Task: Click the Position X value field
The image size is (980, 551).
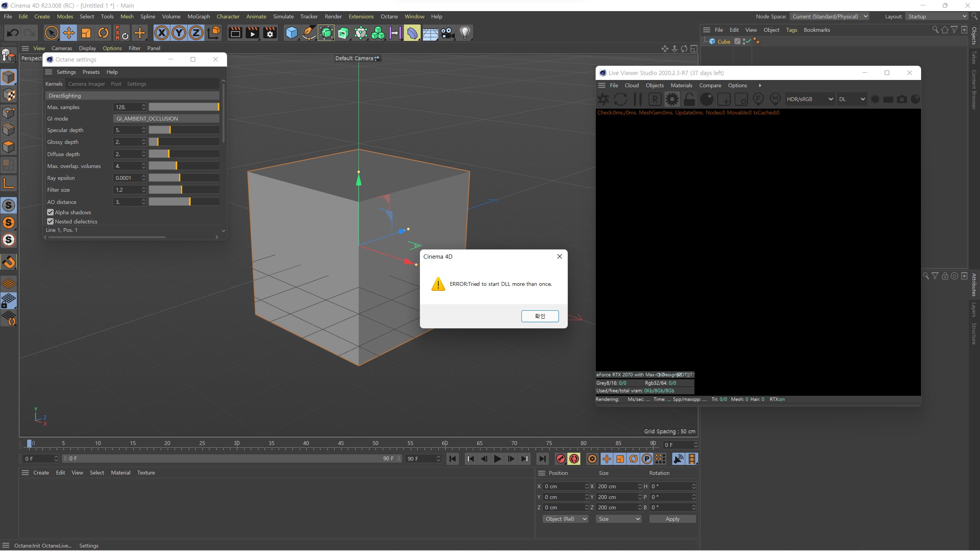Action: click(565, 486)
